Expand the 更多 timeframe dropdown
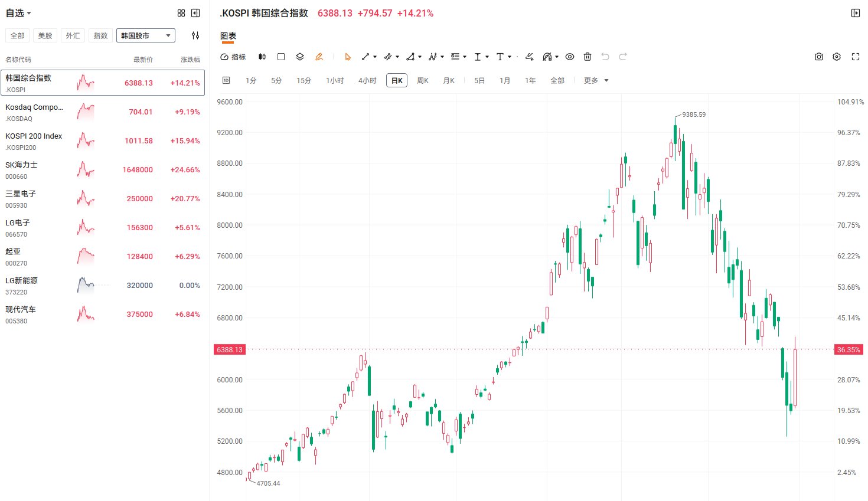868x501 pixels. [596, 80]
